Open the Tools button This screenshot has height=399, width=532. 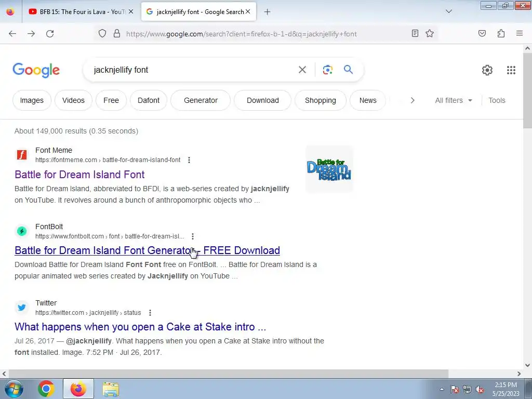coord(497,100)
